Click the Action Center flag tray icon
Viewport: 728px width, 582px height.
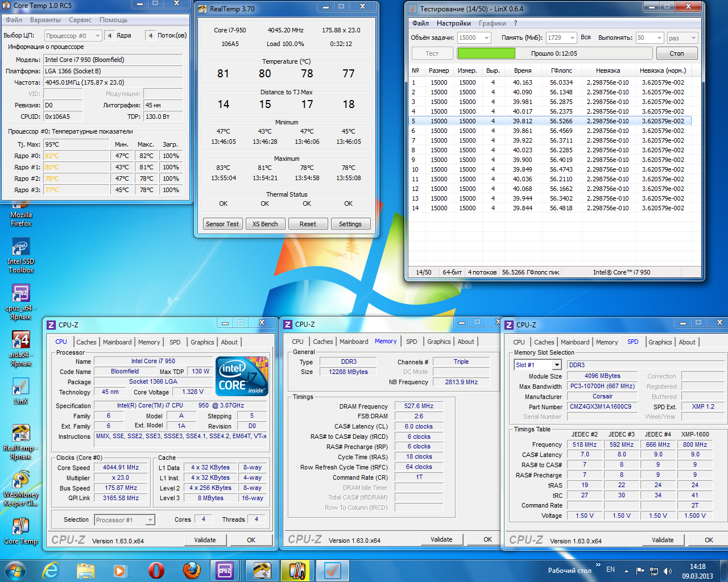coord(640,571)
